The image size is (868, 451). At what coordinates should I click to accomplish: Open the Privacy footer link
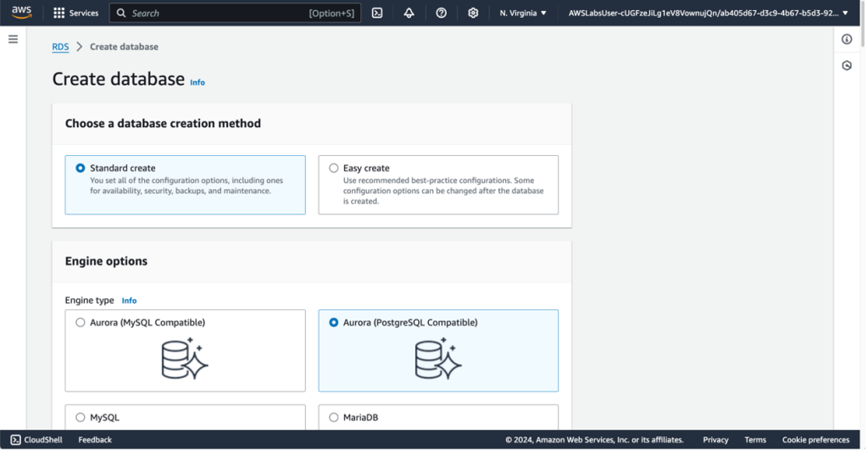(715, 440)
